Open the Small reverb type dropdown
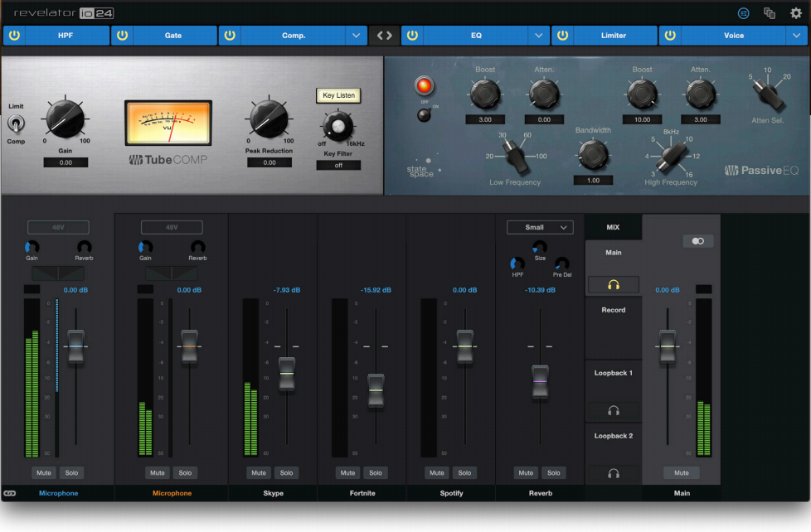Viewport: 811px width, 532px height. click(539, 227)
